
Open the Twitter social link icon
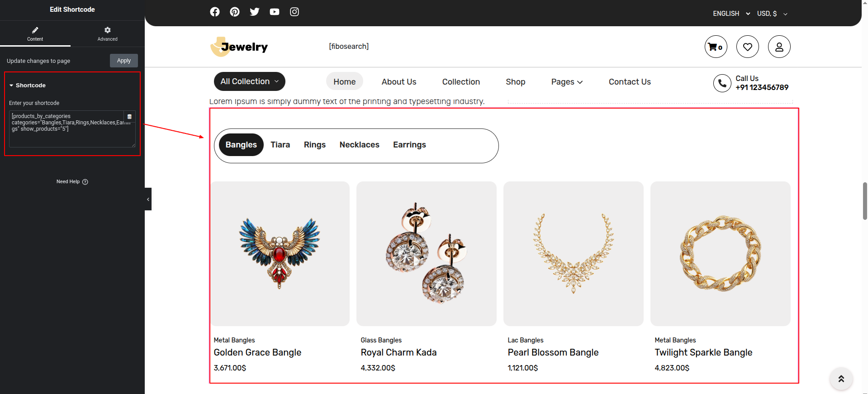click(x=255, y=12)
